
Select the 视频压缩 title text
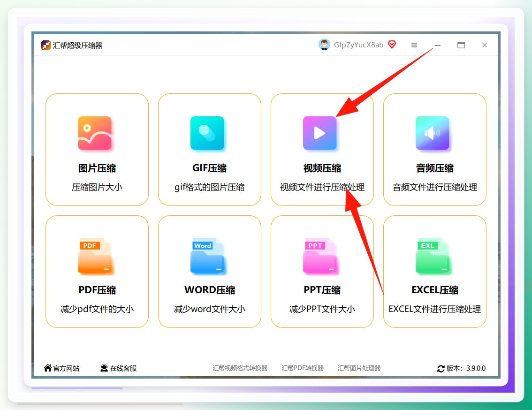point(322,168)
